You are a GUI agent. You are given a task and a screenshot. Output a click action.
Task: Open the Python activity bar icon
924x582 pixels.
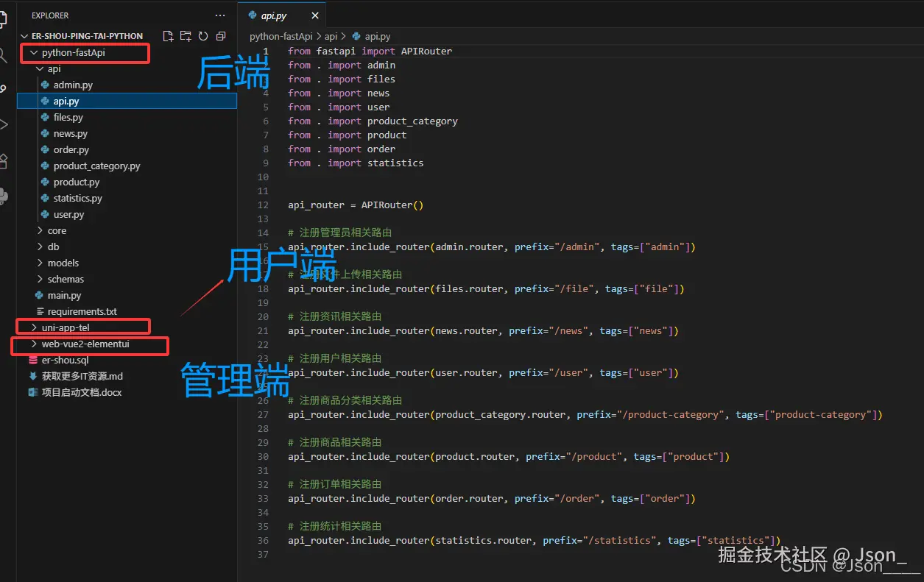[4, 196]
